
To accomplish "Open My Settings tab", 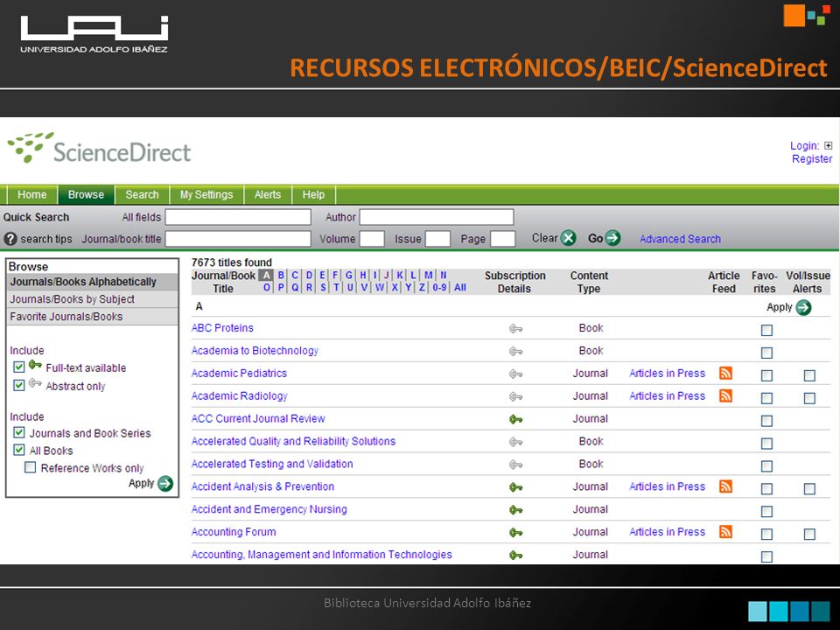I will [x=206, y=194].
